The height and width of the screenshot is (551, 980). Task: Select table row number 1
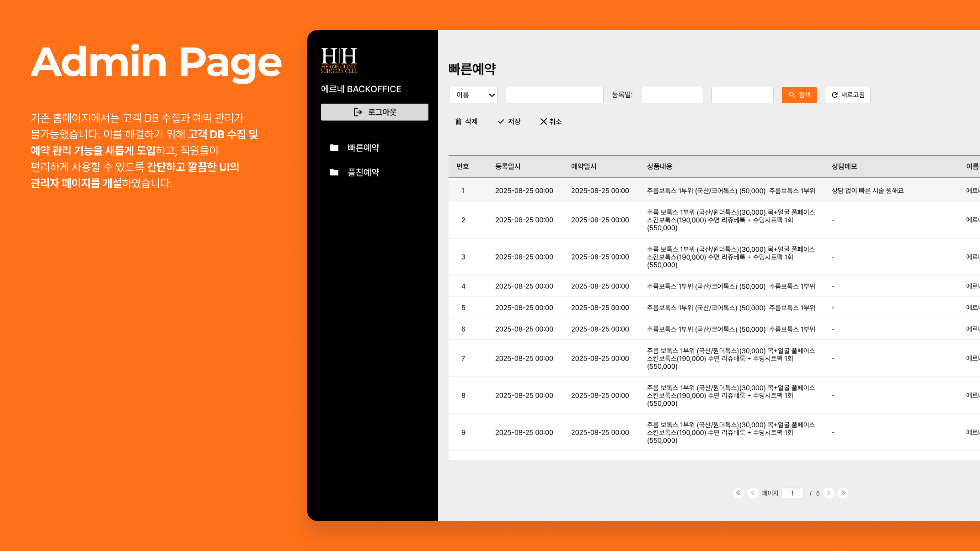(714, 190)
